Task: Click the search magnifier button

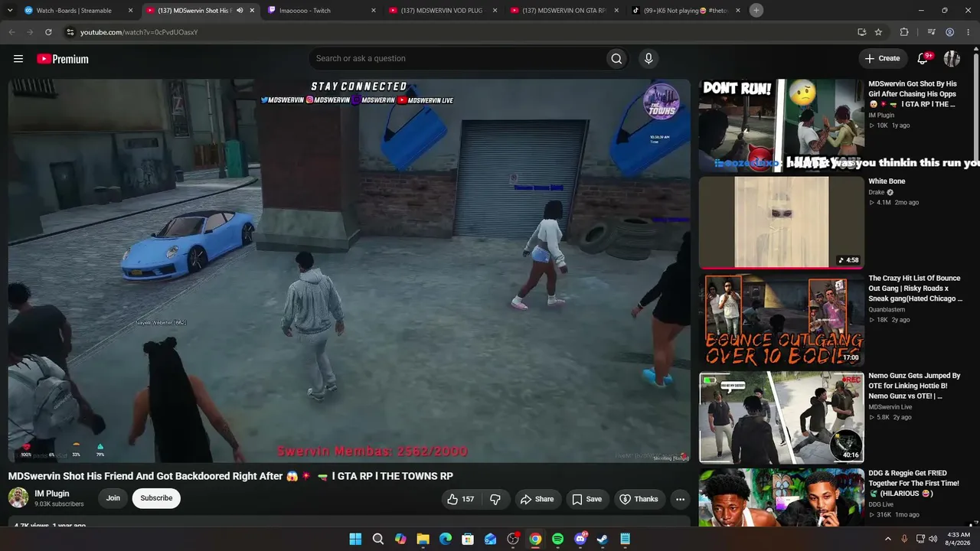Action: click(x=616, y=59)
